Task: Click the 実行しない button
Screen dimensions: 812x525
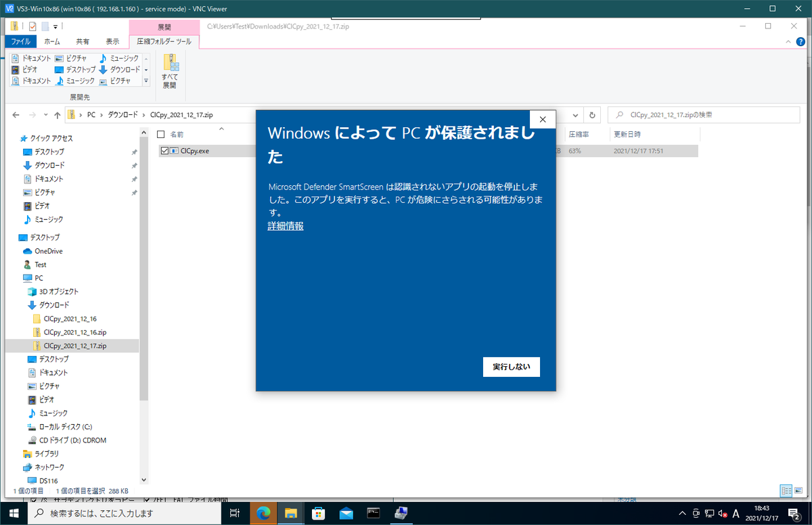Action: tap(512, 367)
